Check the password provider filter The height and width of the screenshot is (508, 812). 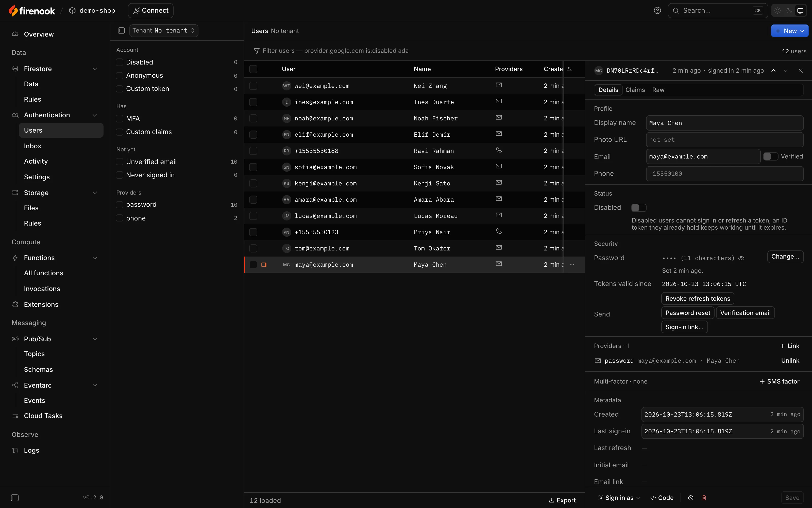coord(120,205)
